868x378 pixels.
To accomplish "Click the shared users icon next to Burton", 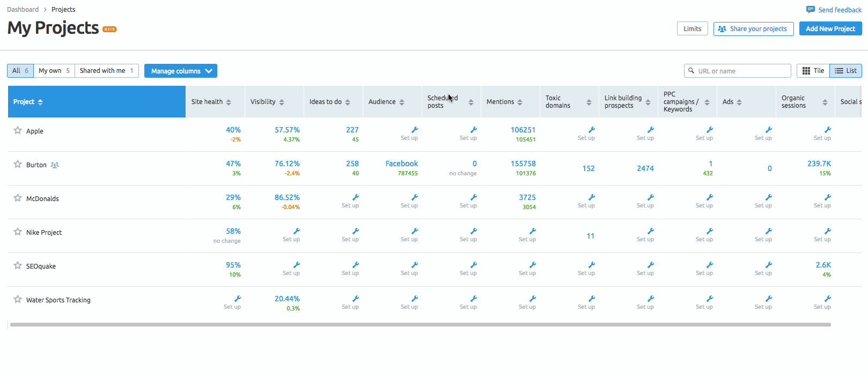I will (x=55, y=165).
